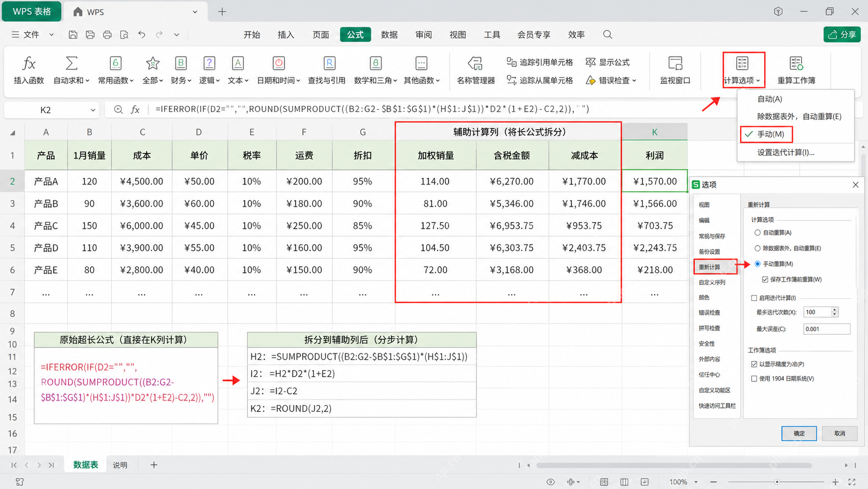Open the 文件 menu dropdown
This screenshot has width=868, height=489.
(x=51, y=35)
